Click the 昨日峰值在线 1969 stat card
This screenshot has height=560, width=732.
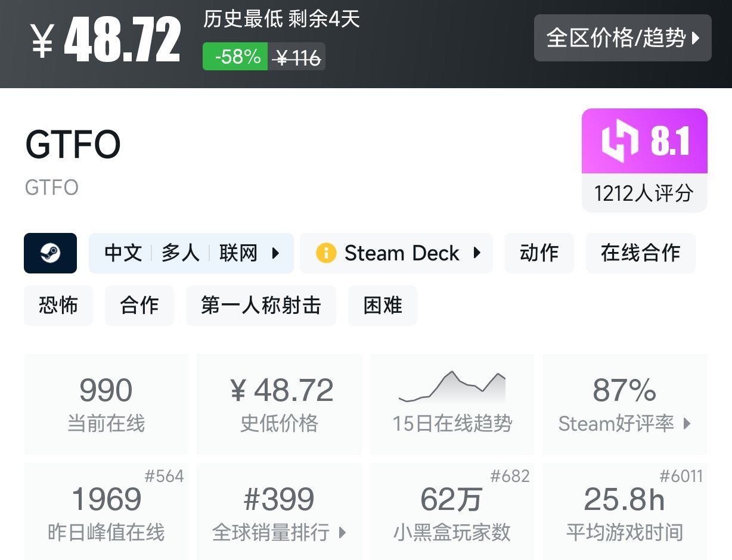click(106, 511)
